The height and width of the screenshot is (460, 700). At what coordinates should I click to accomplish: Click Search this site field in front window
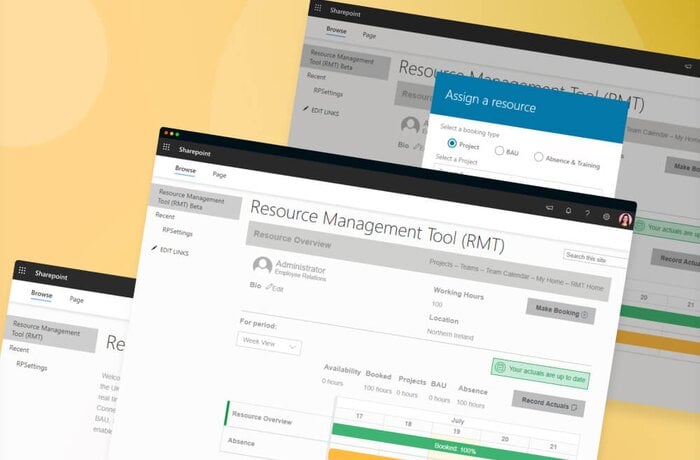pyautogui.click(x=595, y=259)
